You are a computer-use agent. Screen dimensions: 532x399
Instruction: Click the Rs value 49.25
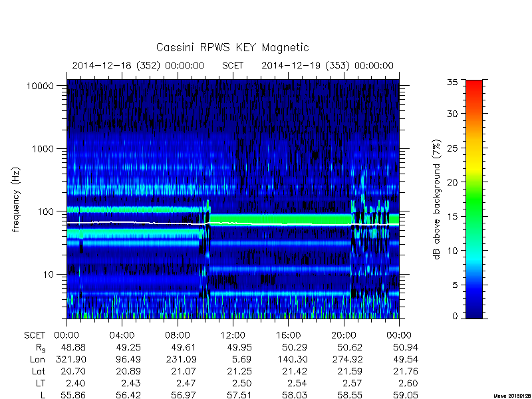click(128, 347)
